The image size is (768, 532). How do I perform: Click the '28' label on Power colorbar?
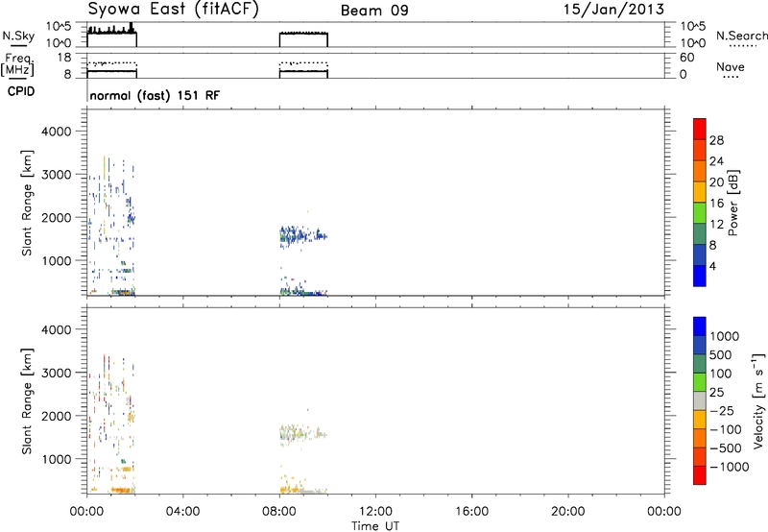coord(716,140)
